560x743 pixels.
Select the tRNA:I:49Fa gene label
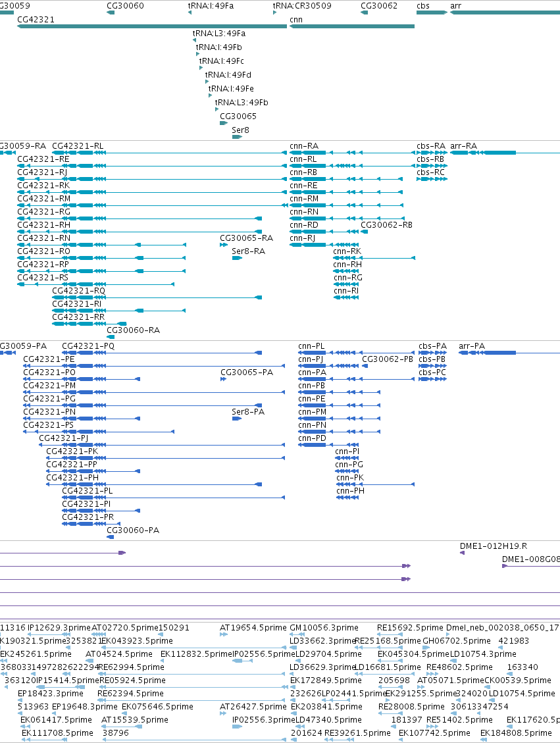tap(211, 6)
